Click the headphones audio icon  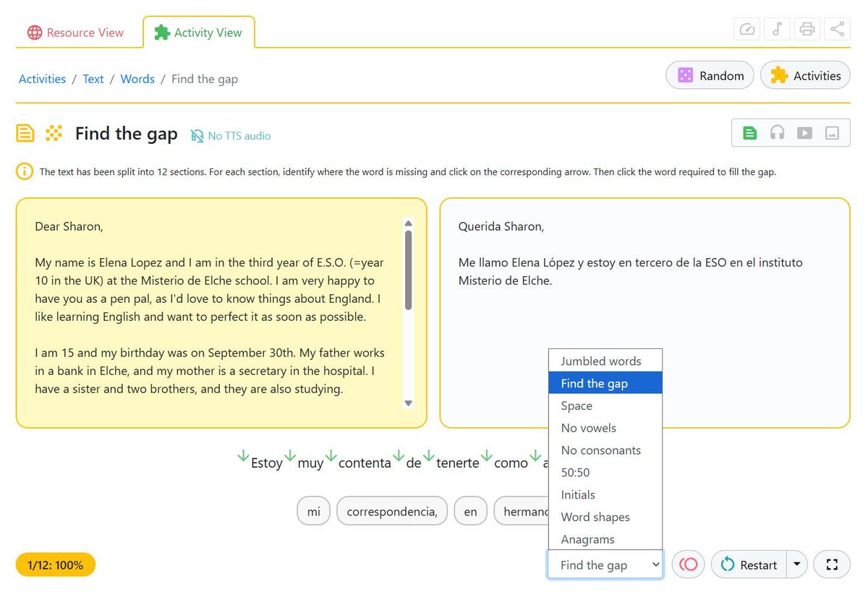coord(777,133)
